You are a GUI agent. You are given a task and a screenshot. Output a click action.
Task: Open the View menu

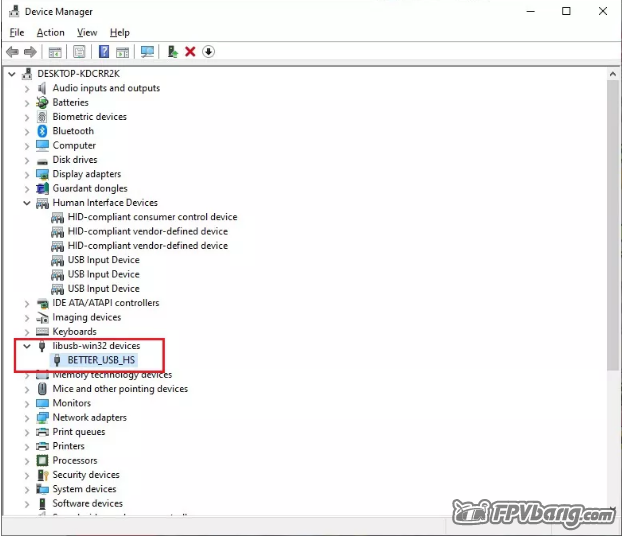tap(87, 33)
